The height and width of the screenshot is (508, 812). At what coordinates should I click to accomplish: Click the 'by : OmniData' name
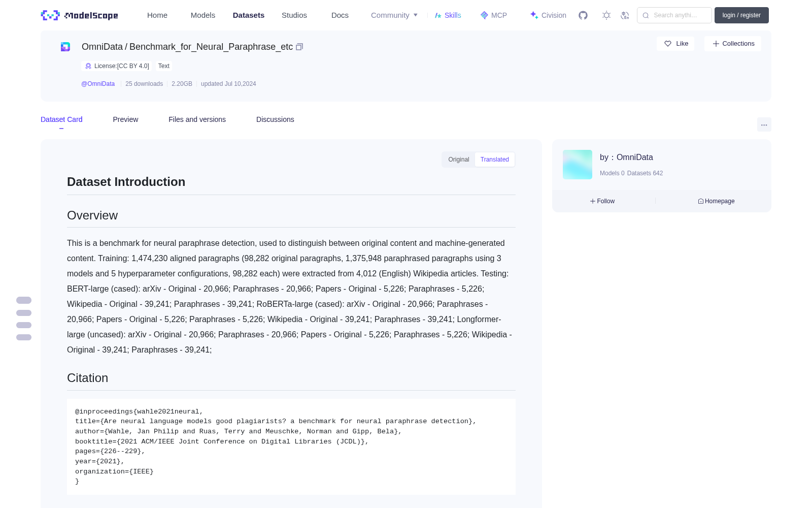pos(626,157)
